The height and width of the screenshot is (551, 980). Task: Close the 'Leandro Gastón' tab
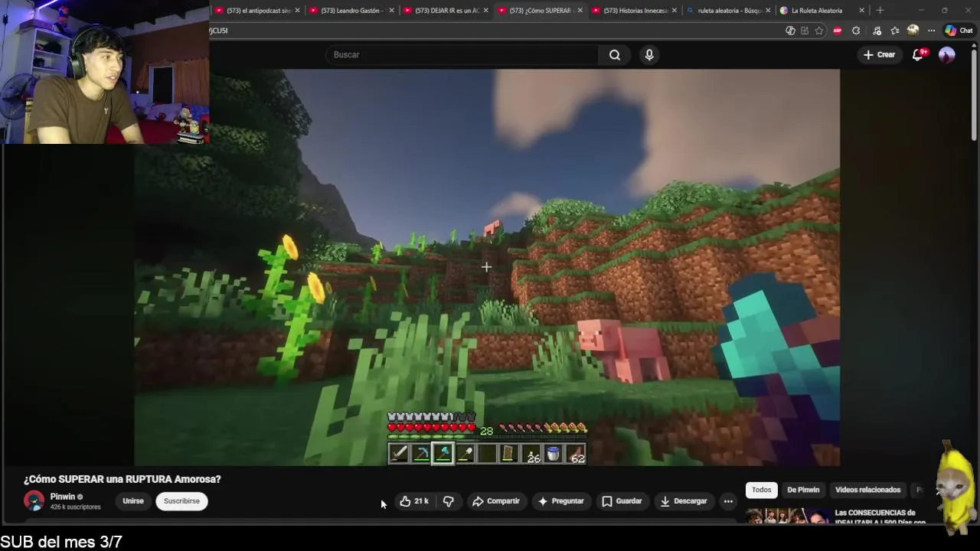(392, 11)
